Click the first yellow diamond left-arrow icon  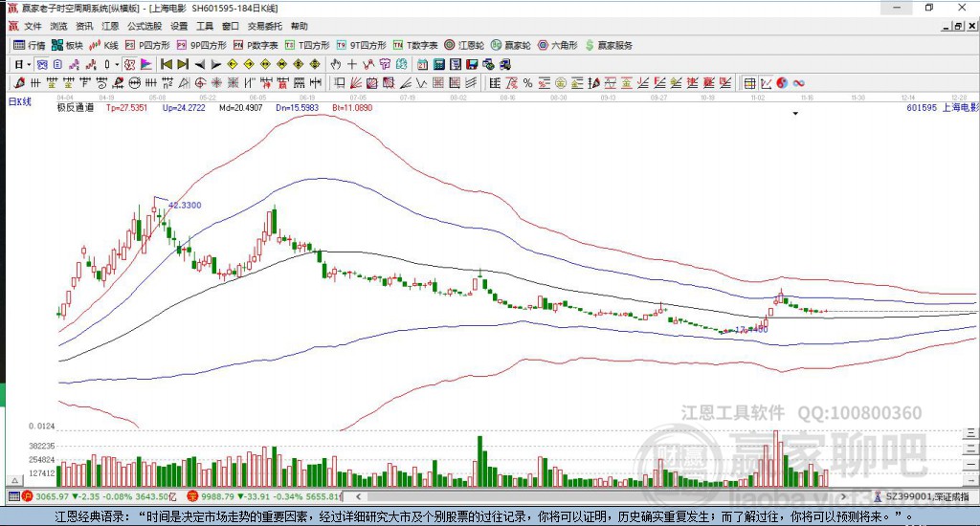coord(233,64)
